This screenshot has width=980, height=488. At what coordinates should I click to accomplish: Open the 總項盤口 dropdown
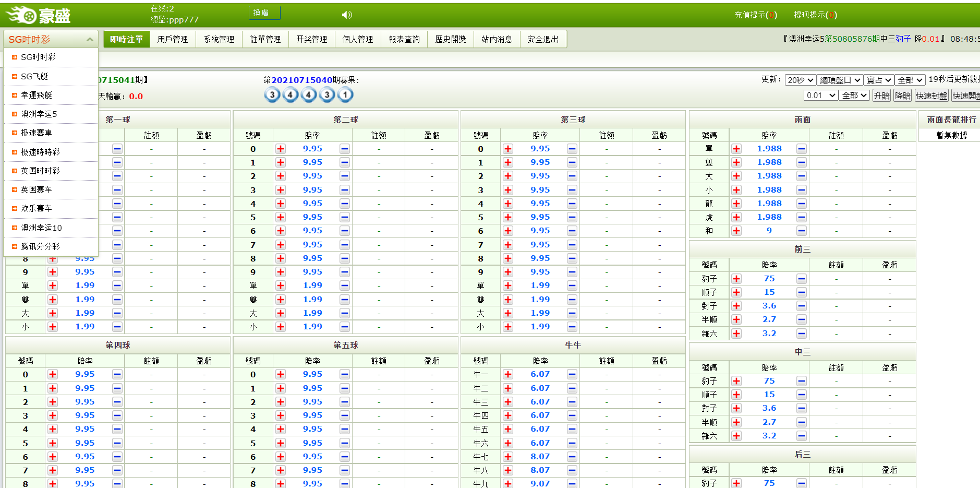840,80
